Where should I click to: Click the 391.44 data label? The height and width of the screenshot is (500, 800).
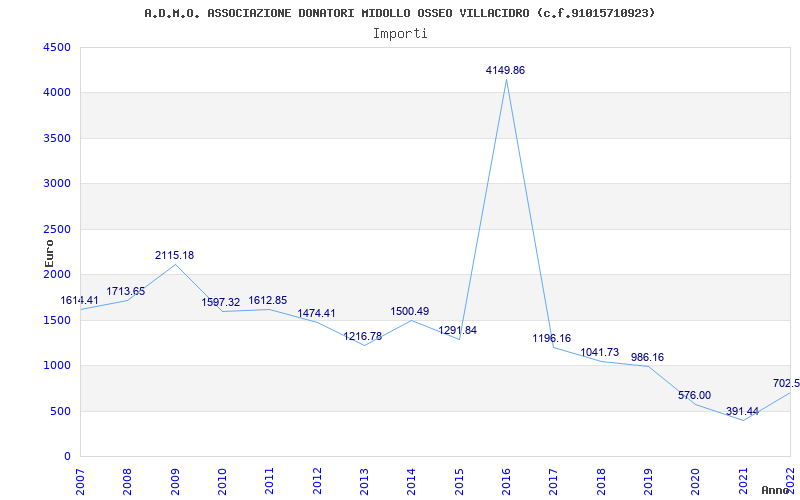[742, 411]
